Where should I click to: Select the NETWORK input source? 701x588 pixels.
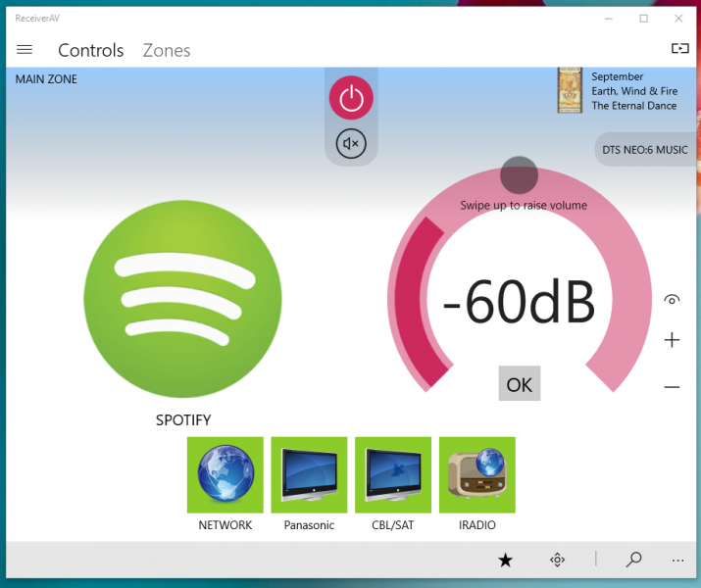point(225,475)
